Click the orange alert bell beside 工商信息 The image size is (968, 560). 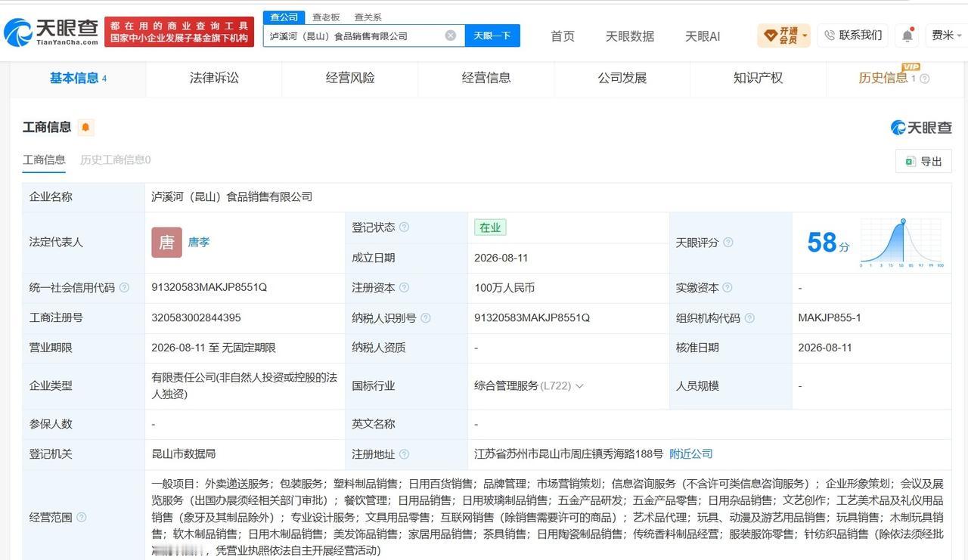pos(85,127)
